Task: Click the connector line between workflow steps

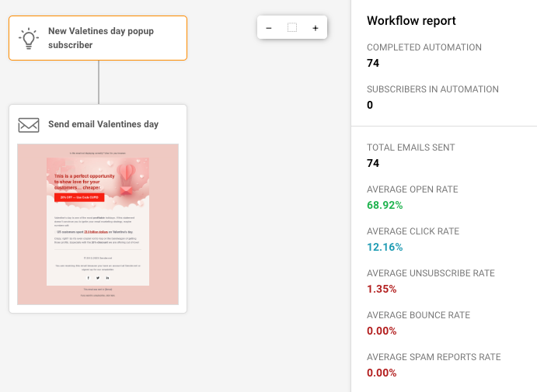Action: click(x=99, y=82)
